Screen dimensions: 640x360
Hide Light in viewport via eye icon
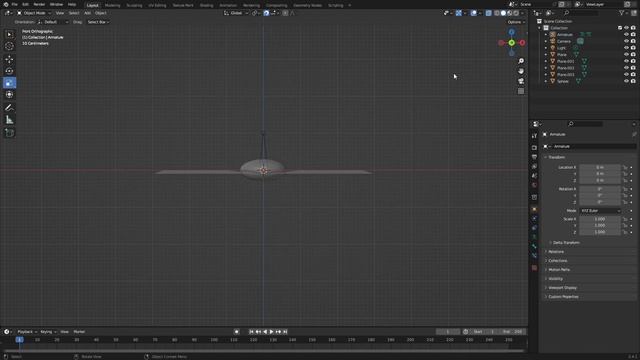coord(626,48)
